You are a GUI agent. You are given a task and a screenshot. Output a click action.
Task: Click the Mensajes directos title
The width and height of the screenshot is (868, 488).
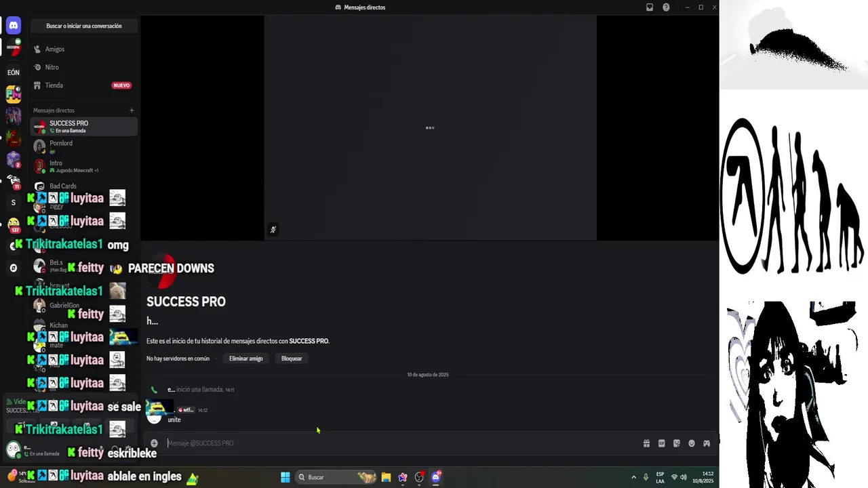pyautogui.click(x=364, y=7)
